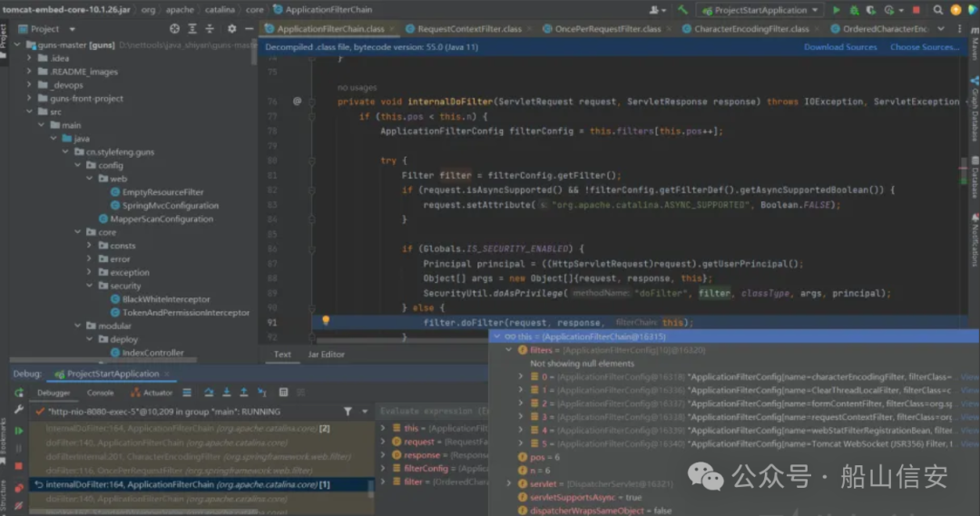The image size is (980, 516).
Task: Collapse the guns-master project root
Action: click(18, 45)
